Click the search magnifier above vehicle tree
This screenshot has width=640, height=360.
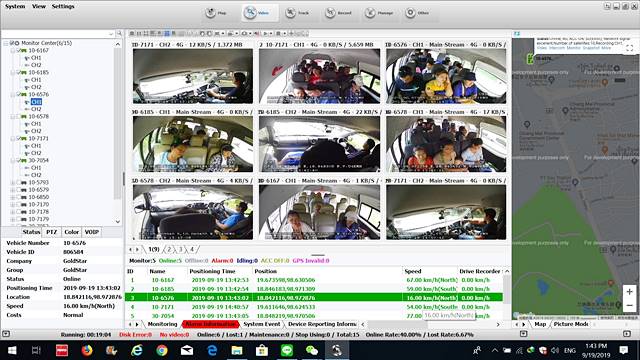point(119,33)
